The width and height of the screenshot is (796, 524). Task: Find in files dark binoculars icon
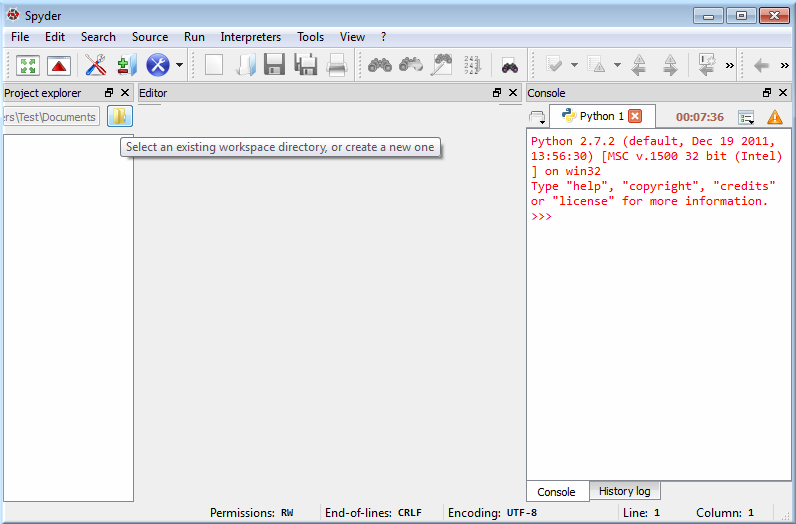510,66
